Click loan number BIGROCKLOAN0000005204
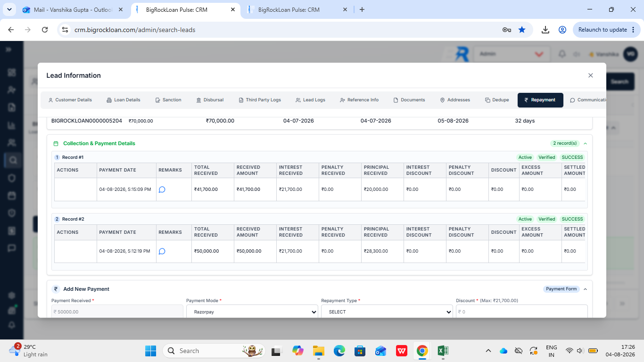Image resolution: width=644 pixels, height=362 pixels. click(87, 121)
